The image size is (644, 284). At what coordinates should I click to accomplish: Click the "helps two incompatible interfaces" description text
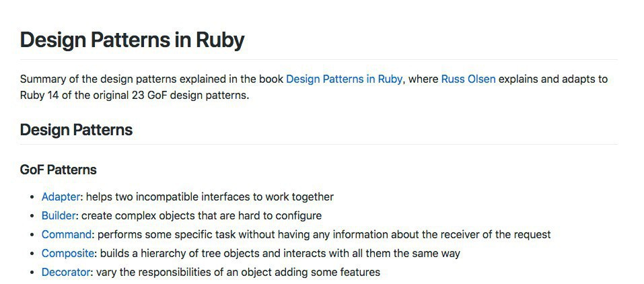210,197
